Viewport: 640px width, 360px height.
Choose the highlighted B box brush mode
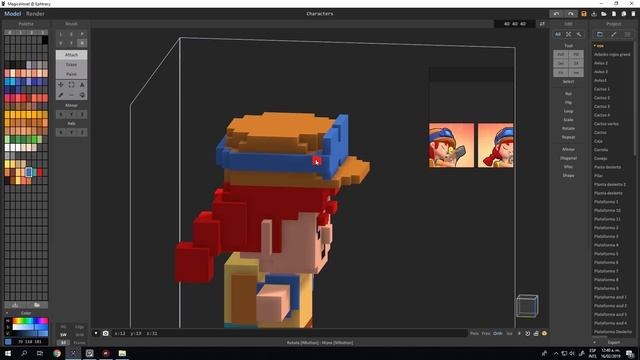[x=82, y=43]
